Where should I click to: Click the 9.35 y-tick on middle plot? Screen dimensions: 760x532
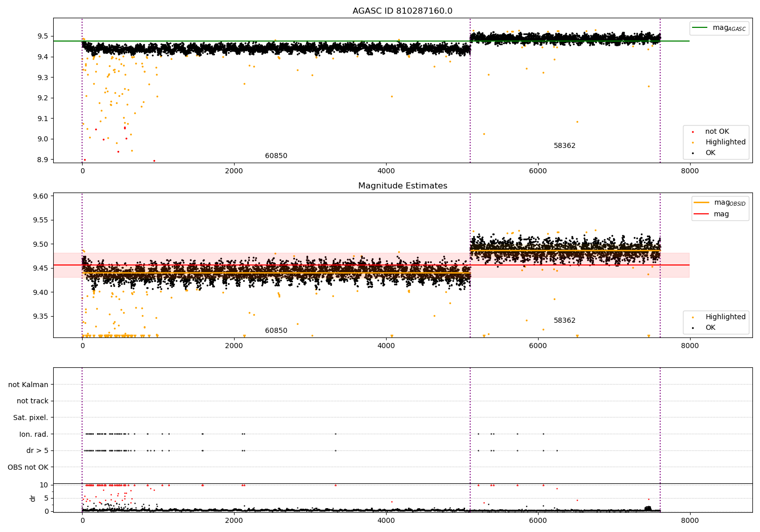41,317
